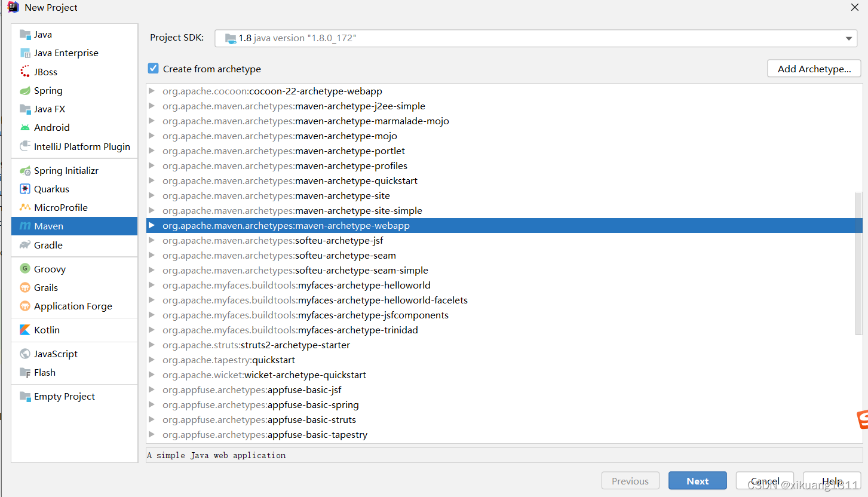Click the archetype list vertical scrollbar
The image size is (868, 497).
click(859, 263)
